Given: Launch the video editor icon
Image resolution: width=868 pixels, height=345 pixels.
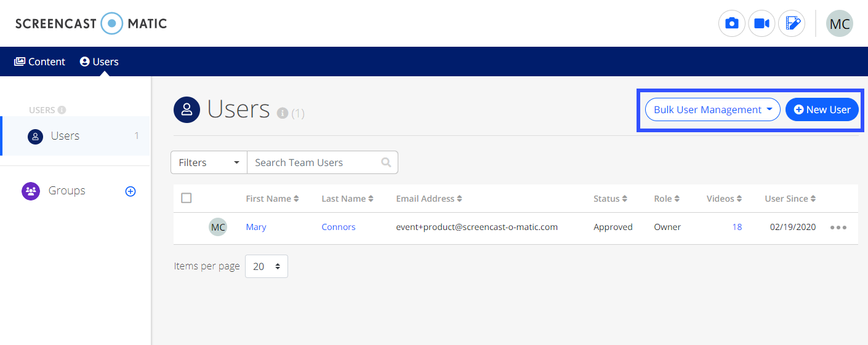Looking at the screenshot, I should pyautogui.click(x=792, y=24).
